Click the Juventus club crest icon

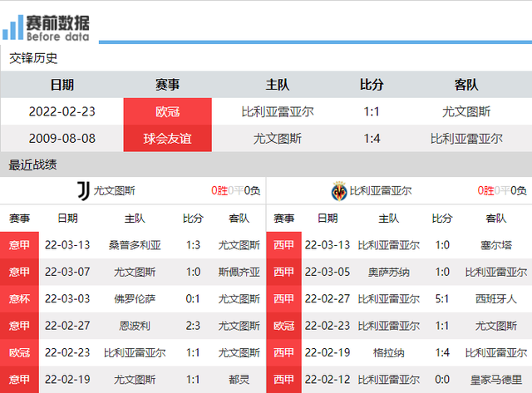pyautogui.click(x=82, y=190)
